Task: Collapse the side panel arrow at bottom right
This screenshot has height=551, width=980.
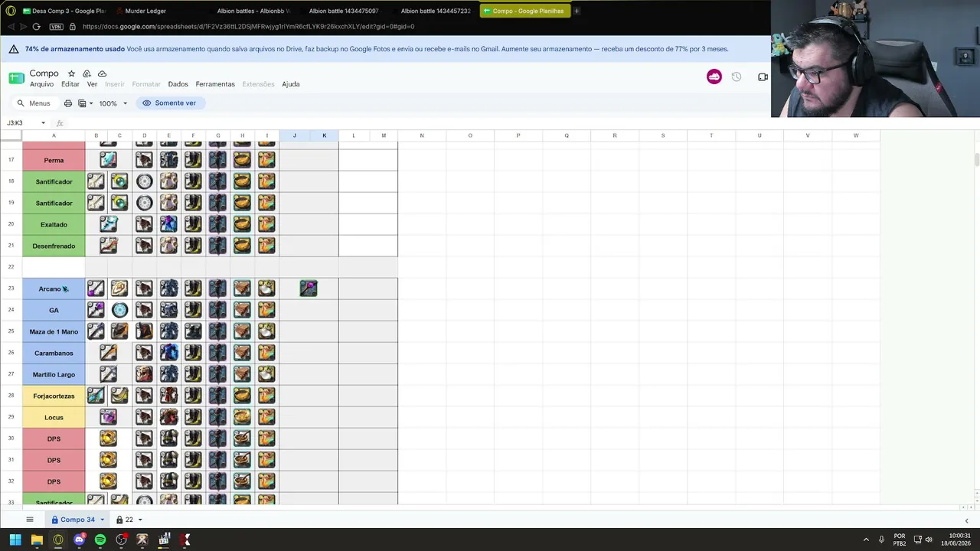Action: pos(966,520)
